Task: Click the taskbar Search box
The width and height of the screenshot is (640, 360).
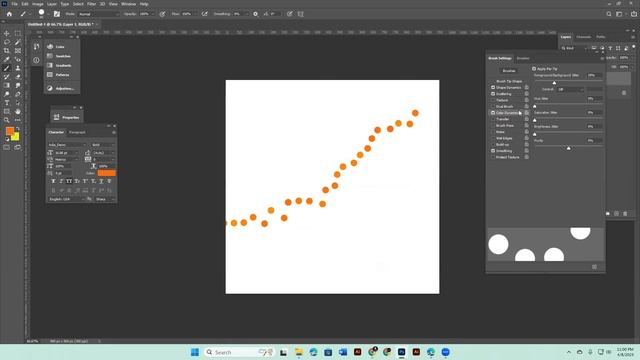Action: pyautogui.click(x=239, y=352)
